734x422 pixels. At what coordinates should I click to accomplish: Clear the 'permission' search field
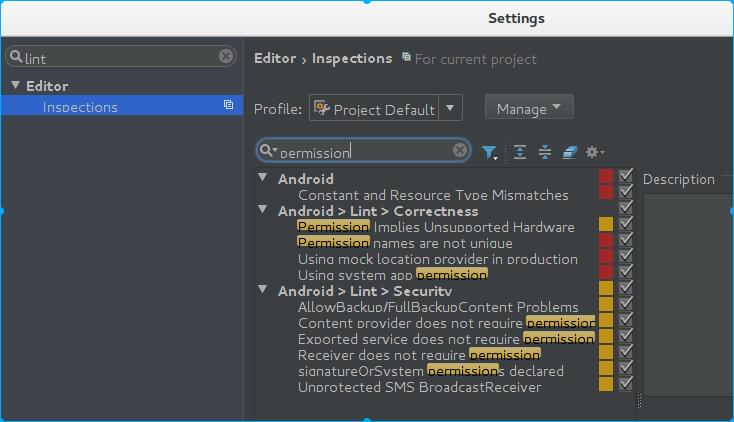pos(460,151)
